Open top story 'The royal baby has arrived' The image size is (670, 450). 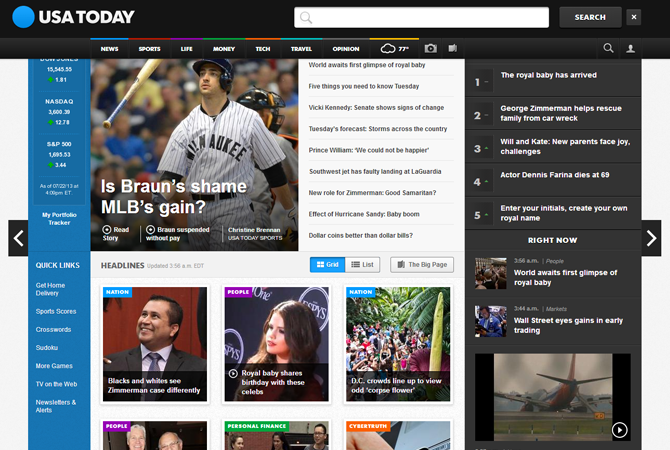tap(549, 75)
